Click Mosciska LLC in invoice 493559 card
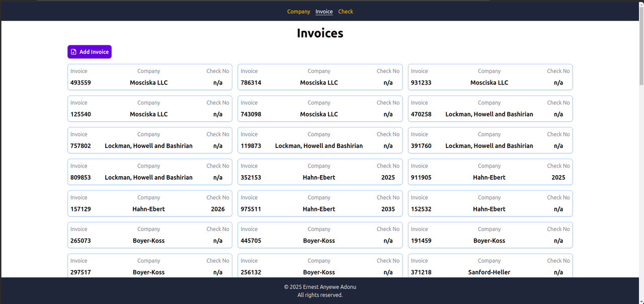 click(x=148, y=83)
